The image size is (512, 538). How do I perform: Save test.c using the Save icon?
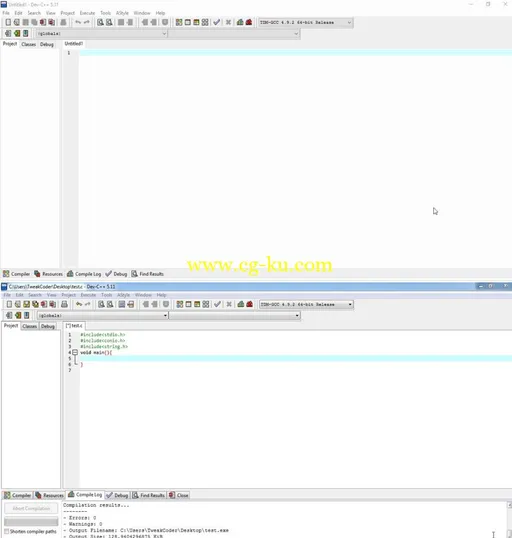[26, 304]
